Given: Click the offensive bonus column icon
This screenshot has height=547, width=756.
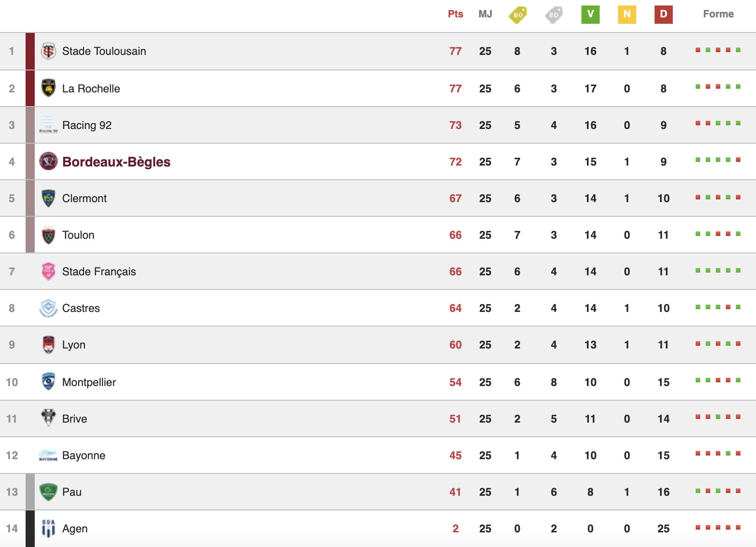Looking at the screenshot, I should [x=517, y=15].
